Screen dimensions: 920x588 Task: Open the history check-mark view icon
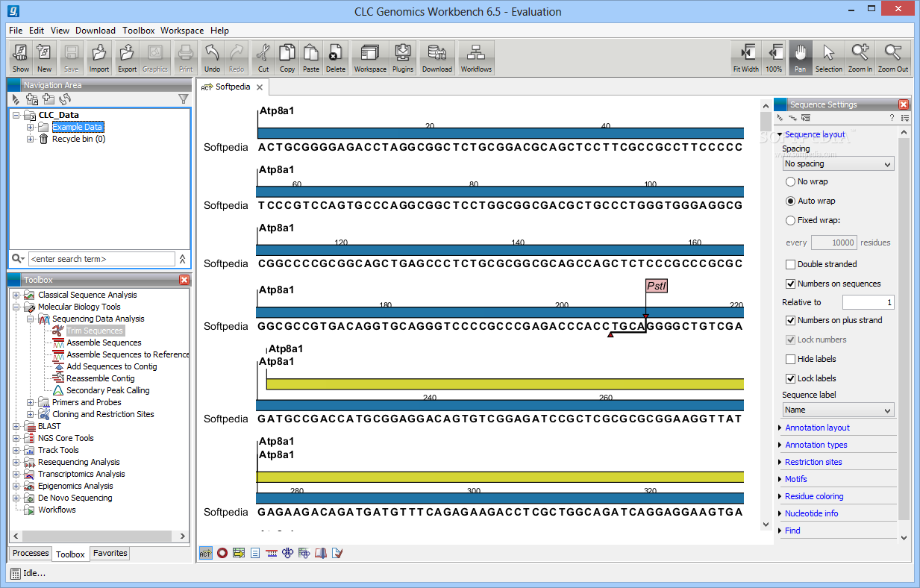coord(337,553)
